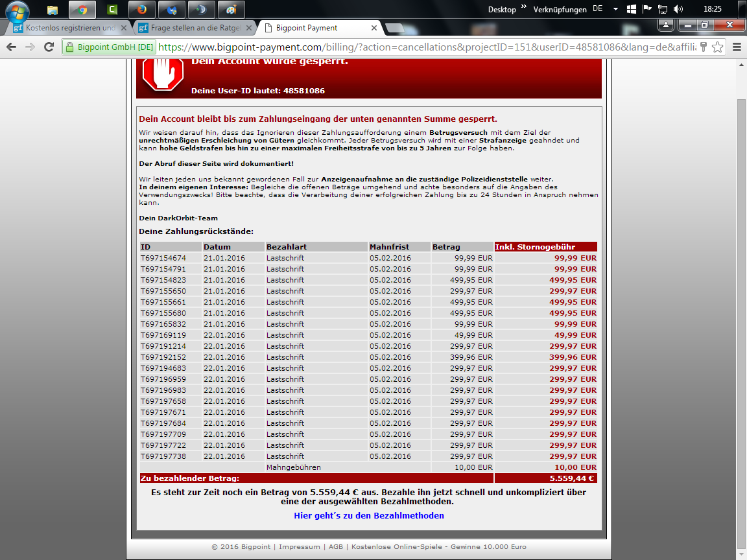The image size is (747, 560).
Task: Launch Firefox from the taskbar
Action: [142, 10]
